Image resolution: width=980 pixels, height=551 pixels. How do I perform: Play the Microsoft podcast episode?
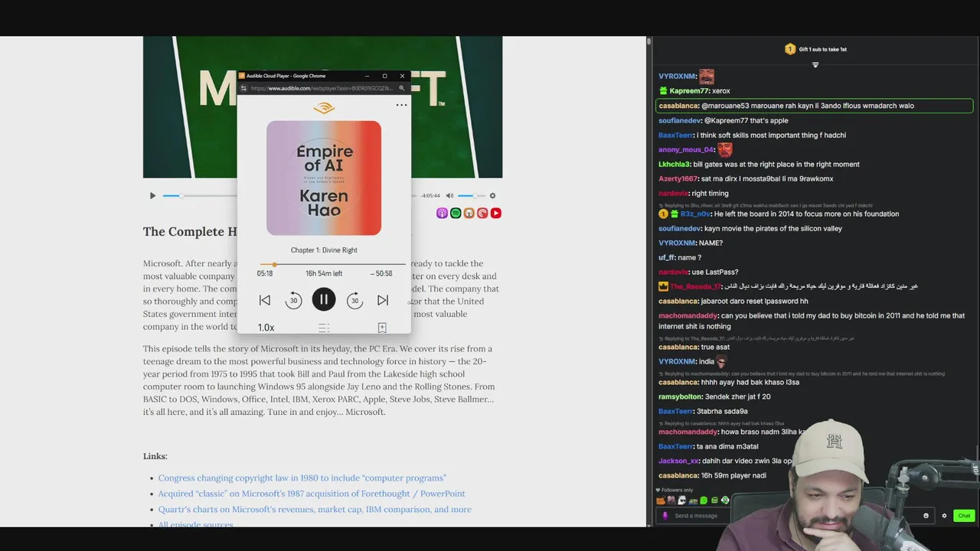pyautogui.click(x=152, y=196)
